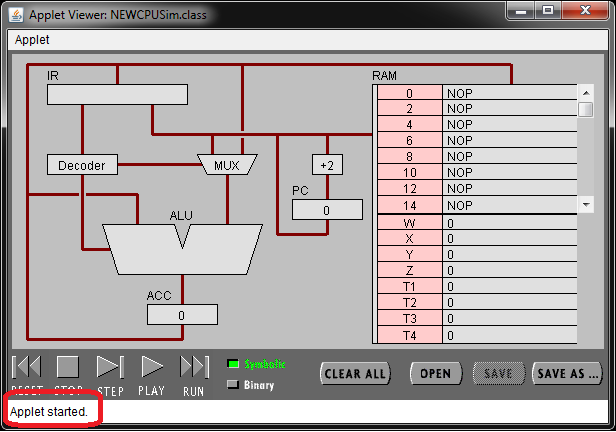Open the Applet menu

pos(32,40)
